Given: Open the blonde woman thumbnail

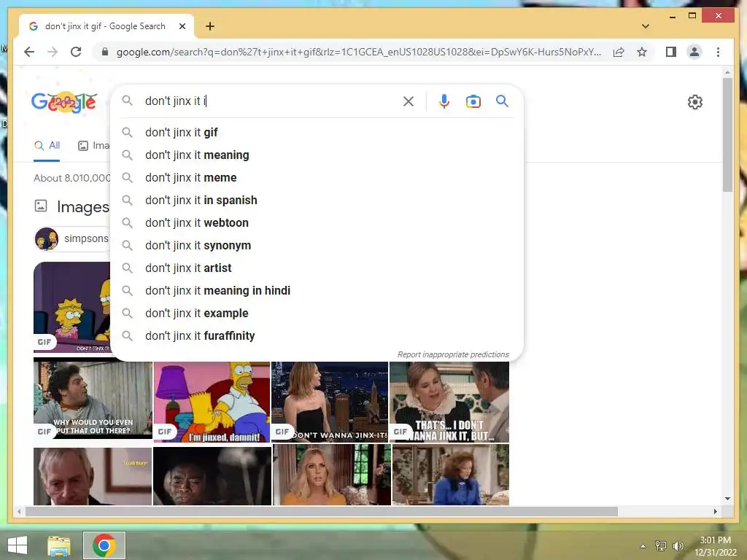Looking at the screenshot, I should tap(332, 475).
